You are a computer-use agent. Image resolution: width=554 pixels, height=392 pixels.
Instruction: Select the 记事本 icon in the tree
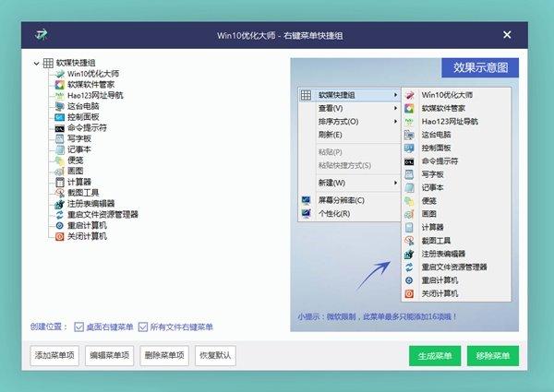(60, 149)
